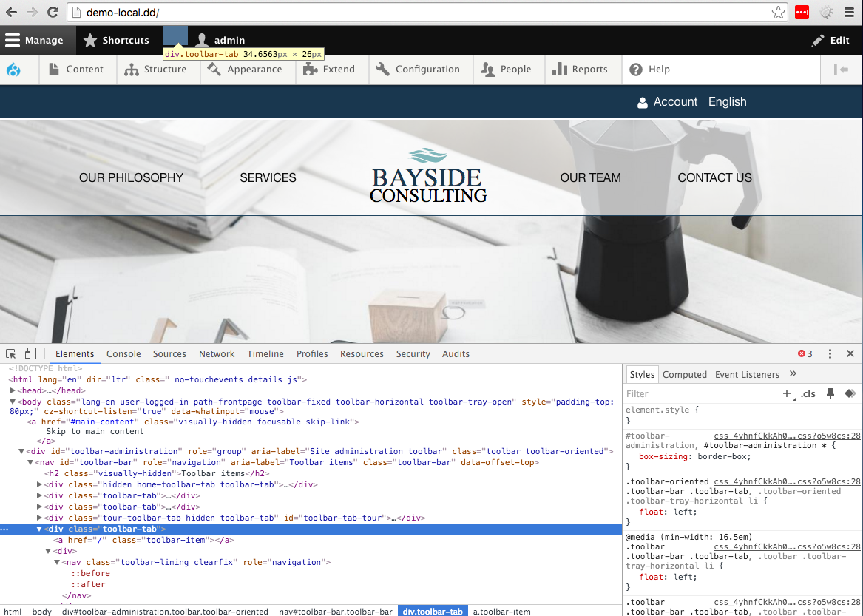Click the new style rule plus icon
863x616 pixels.
pos(788,393)
